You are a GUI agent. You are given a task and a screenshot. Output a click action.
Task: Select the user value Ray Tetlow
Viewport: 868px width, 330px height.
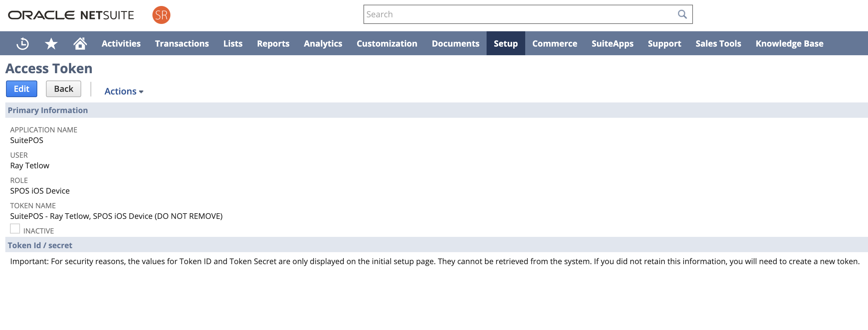[30, 165]
